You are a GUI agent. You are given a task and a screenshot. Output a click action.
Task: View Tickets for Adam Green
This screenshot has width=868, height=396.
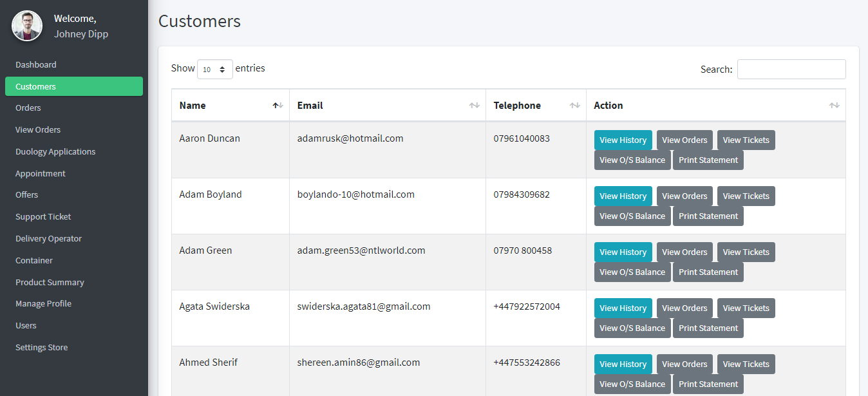[746, 252]
